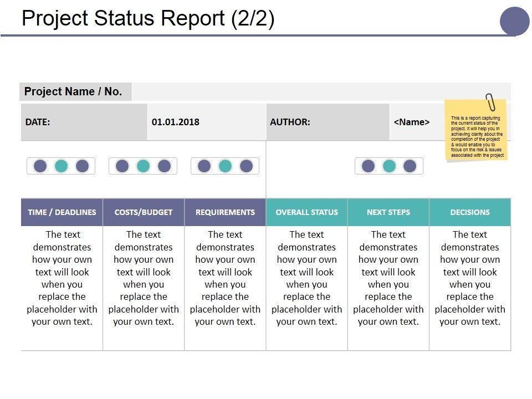The image size is (532, 399).
Task: Select the teal light above Requirements
Action: (225, 166)
